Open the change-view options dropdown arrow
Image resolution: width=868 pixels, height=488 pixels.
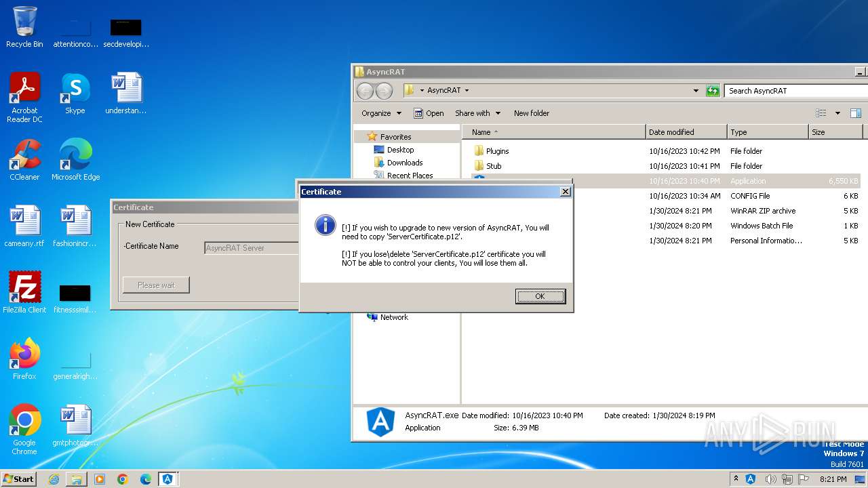[x=837, y=113]
